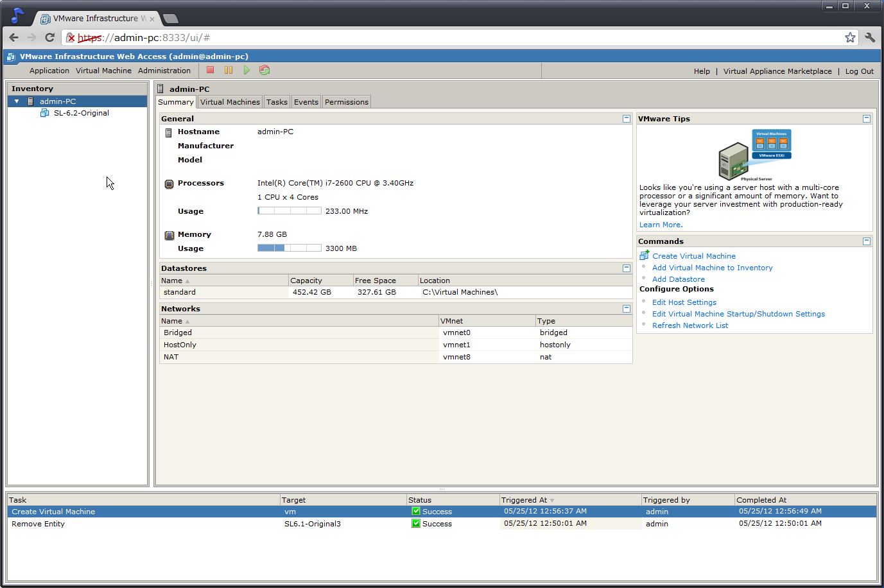Open the browser wrench settings menu
Viewport: 884px width, 588px height.
(870, 37)
